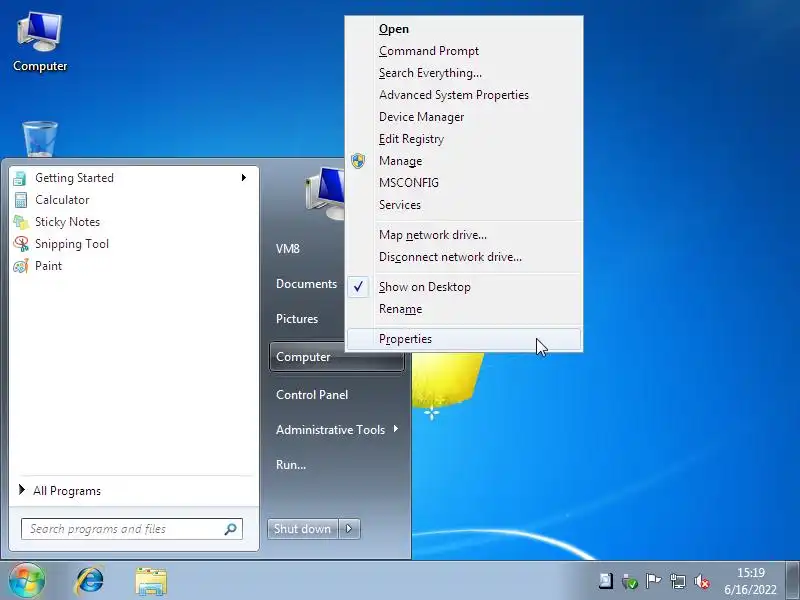Open the Run... dialog

[291, 465]
